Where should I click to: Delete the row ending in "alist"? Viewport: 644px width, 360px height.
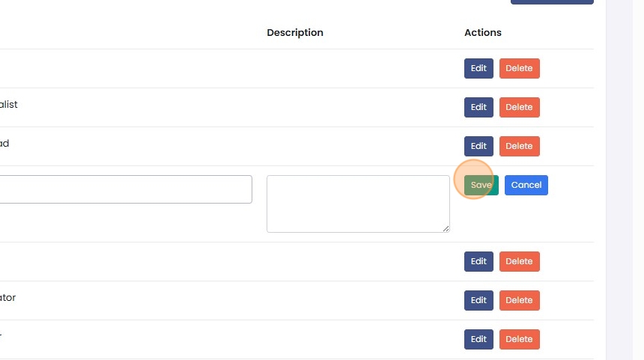[519, 107]
